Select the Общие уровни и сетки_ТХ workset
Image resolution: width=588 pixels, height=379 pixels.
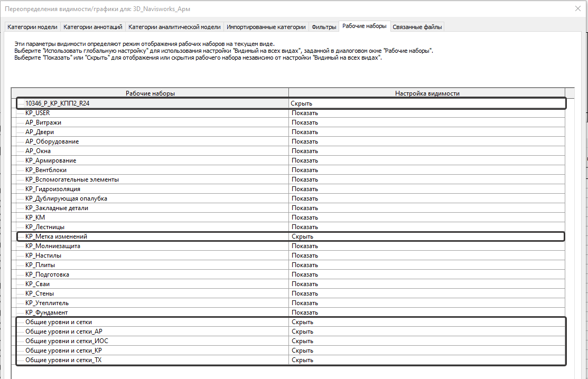[x=63, y=360]
